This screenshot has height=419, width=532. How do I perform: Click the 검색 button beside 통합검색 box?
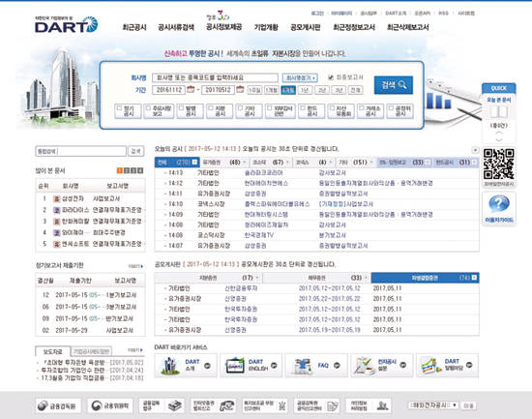[x=136, y=151]
